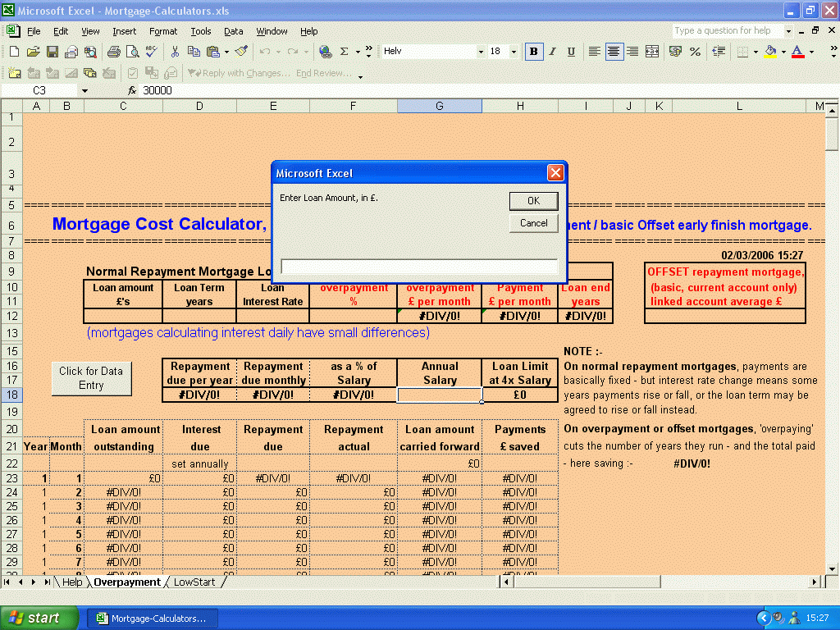The height and width of the screenshot is (630, 840).
Task: Activate the Format Painter brush
Action: point(242,52)
